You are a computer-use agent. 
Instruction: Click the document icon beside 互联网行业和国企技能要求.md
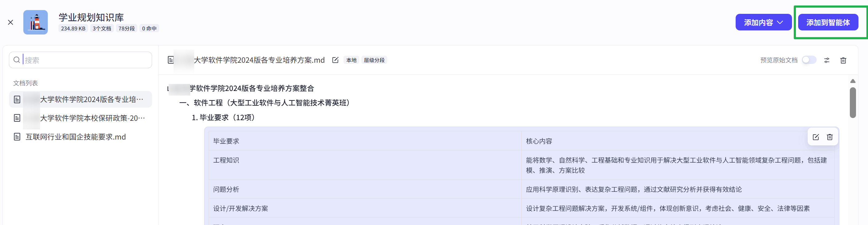pos(17,137)
